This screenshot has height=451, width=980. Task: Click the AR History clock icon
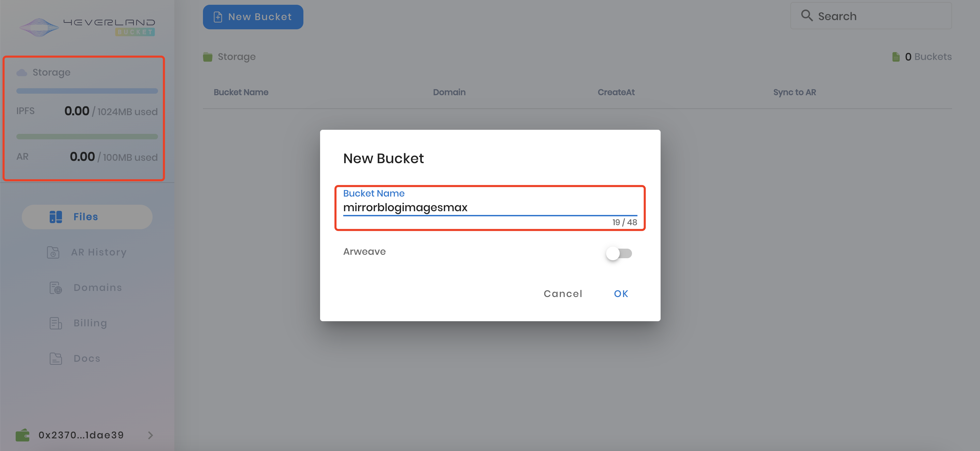point(53,252)
